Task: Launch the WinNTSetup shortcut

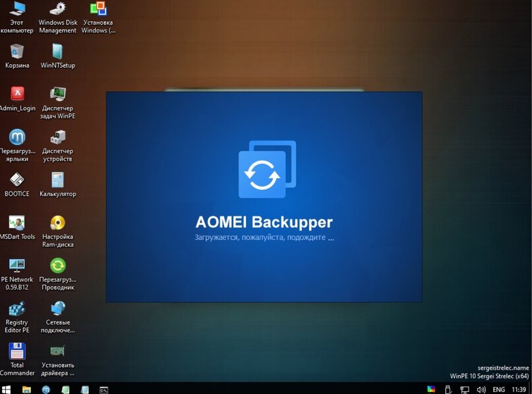Action: (57, 56)
